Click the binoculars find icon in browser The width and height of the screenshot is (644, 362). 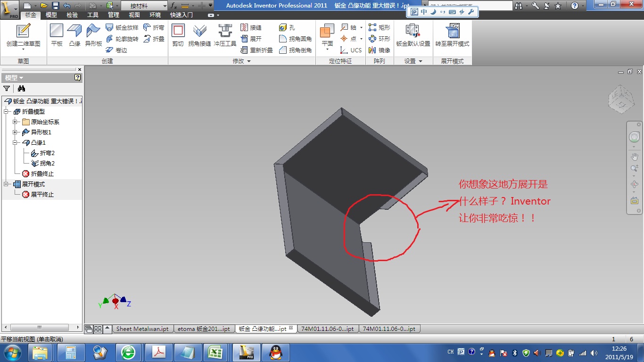21,88
